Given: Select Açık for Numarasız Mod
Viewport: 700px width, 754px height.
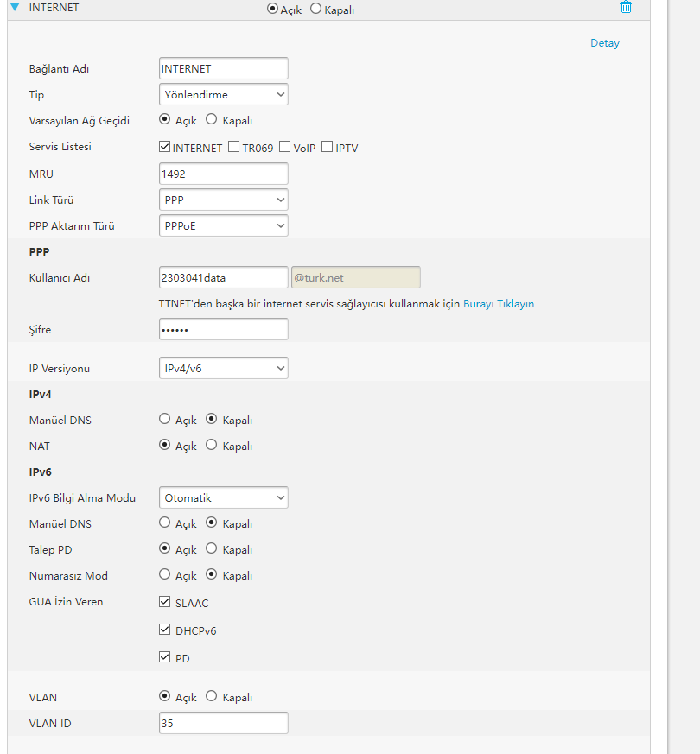Looking at the screenshot, I should click(164, 574).
